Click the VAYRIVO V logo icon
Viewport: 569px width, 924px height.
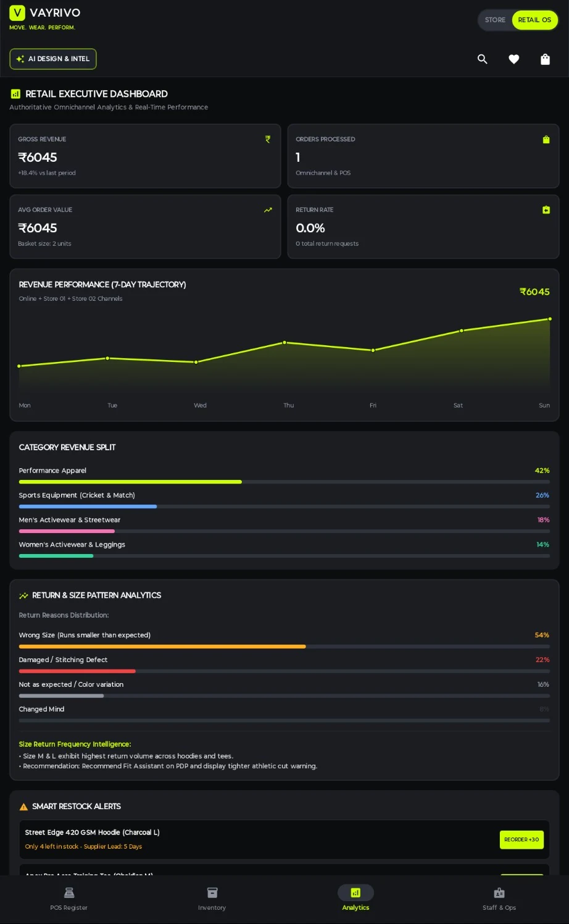[17, 12]
